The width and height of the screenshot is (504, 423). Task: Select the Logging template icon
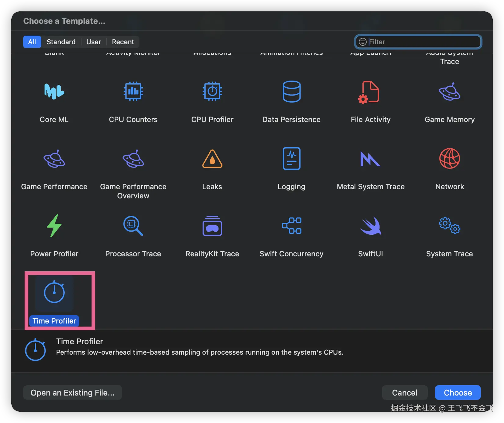tap(292, 158)
